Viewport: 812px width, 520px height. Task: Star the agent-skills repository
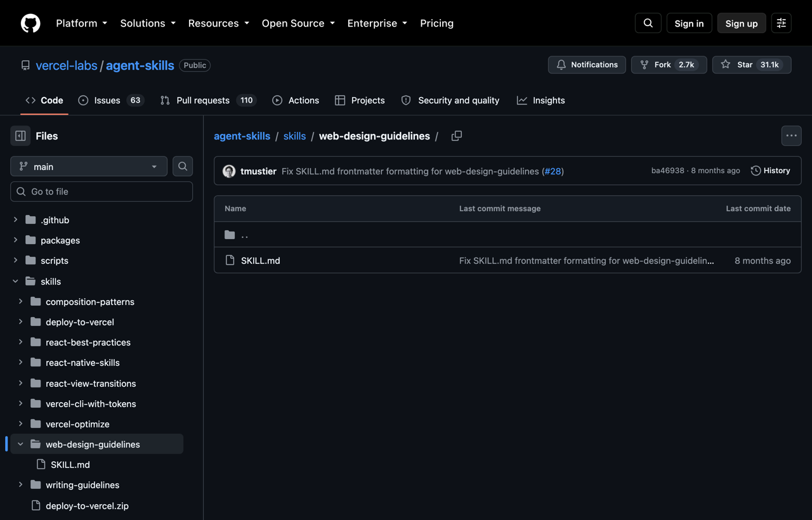click(752, 65)
